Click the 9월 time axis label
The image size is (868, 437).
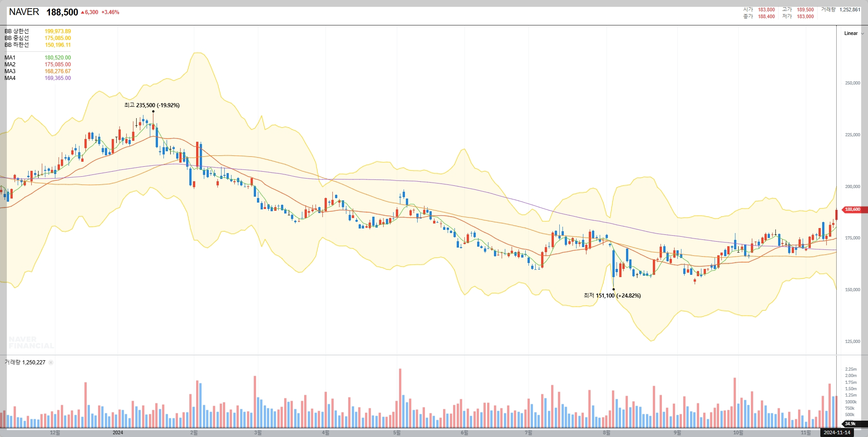[677, 433]
